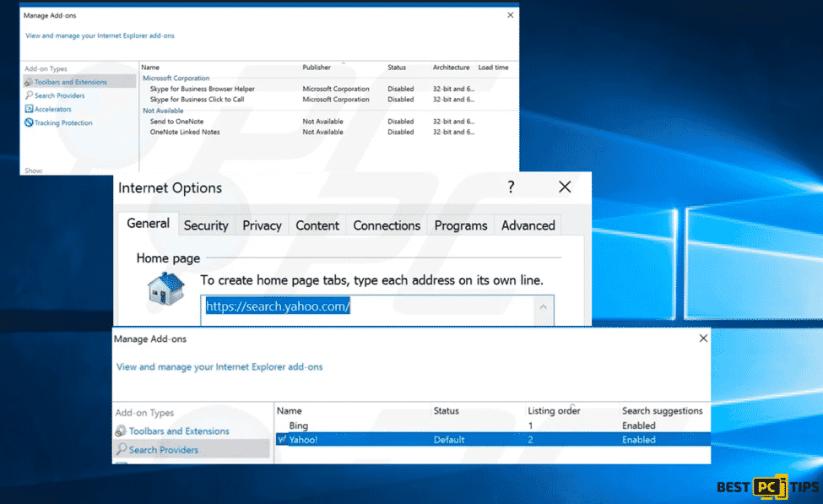
Task: Close the top Manage Add-ons window
Action: coord(510,15)
